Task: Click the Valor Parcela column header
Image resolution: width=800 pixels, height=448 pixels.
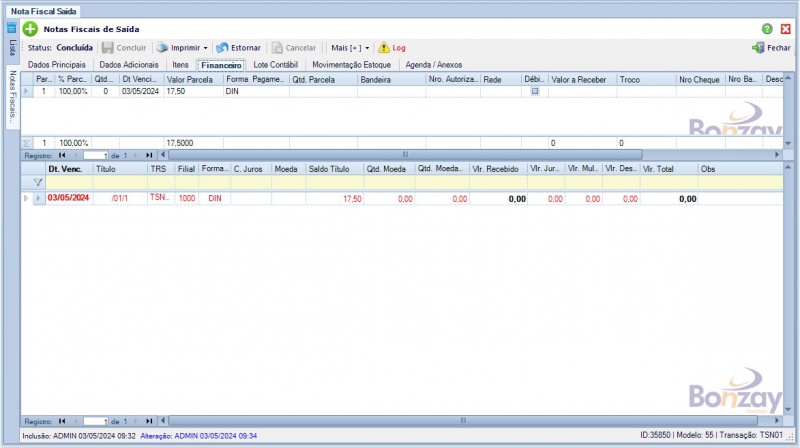Action: coord(192,78)
